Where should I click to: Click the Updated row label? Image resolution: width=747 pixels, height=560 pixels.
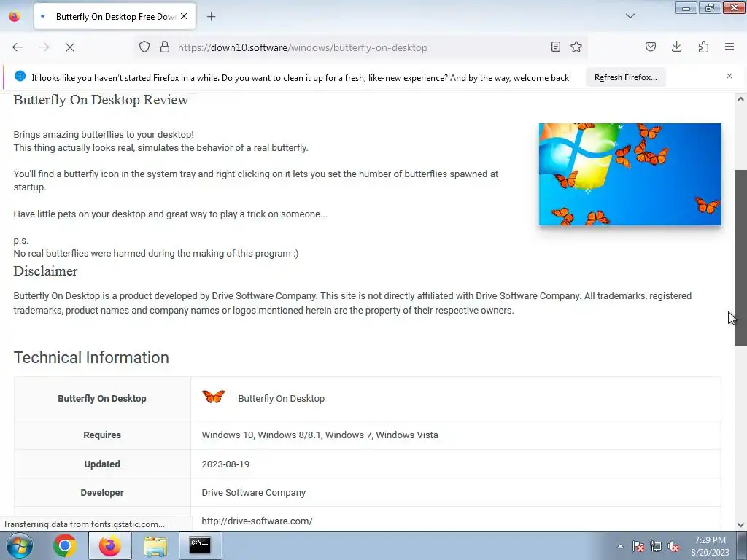[x=102, y=464]
